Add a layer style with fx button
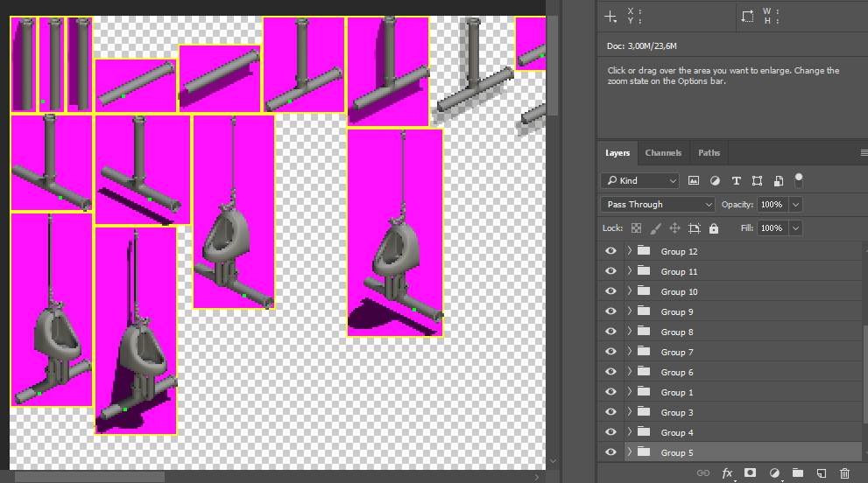 pos(727,473)
